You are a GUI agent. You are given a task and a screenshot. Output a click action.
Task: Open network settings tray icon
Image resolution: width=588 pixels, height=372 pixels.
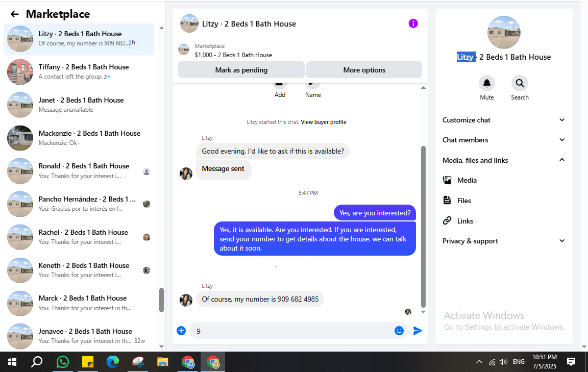pyautogui.click(x=492, y=362)
